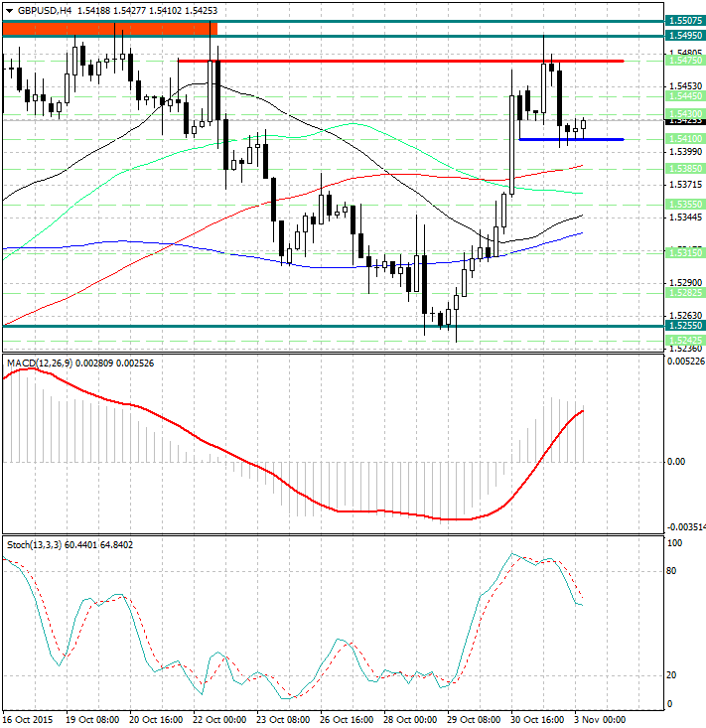The height and width of the screenshot is (728, 706).
Task: Click the 1.54750 green price label
Action: [686, 61]
